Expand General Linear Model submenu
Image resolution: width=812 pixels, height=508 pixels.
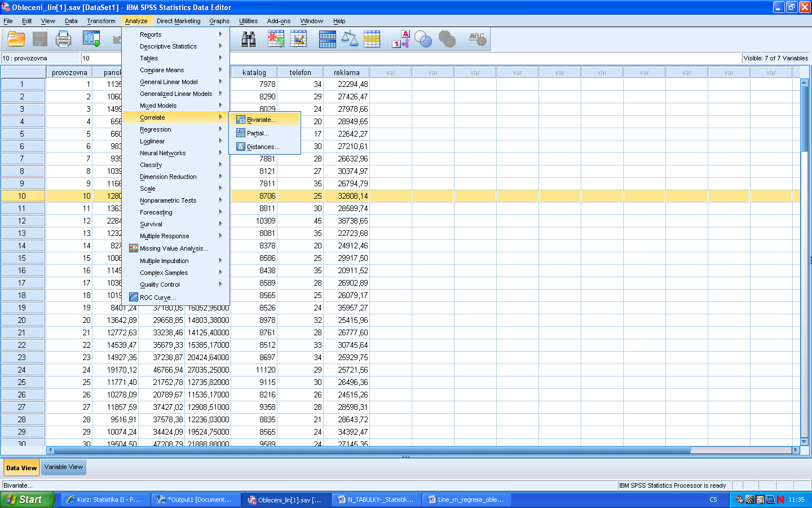175,82
